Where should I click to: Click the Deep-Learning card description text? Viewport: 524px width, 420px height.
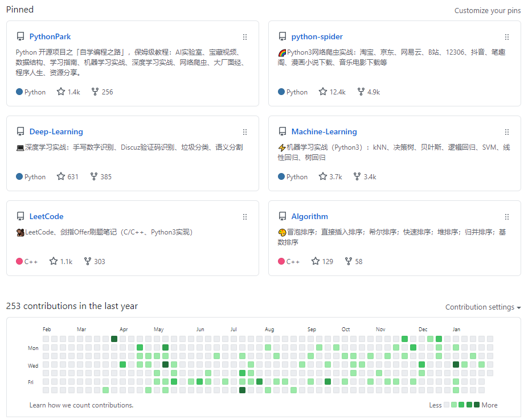coord(129,147)
